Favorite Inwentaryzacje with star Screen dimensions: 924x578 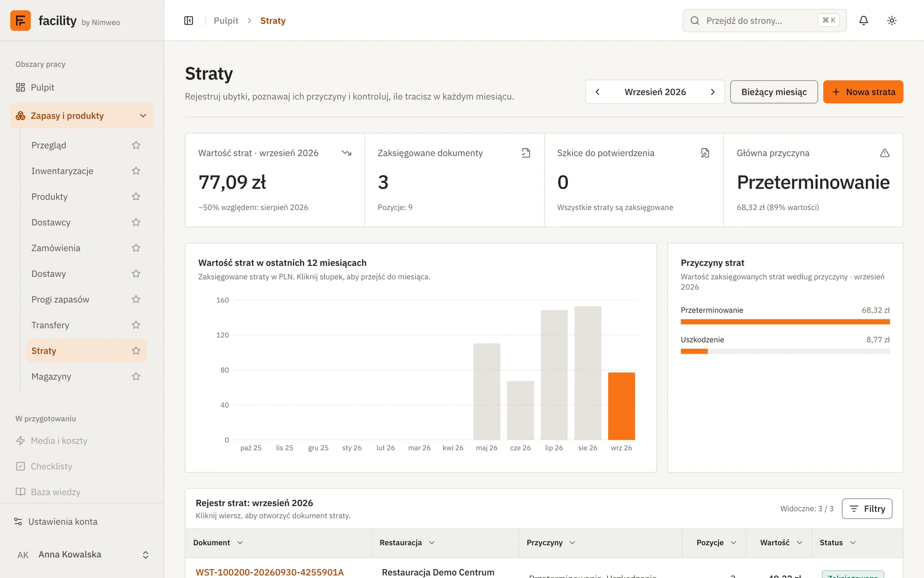click(x=136, y=171)
